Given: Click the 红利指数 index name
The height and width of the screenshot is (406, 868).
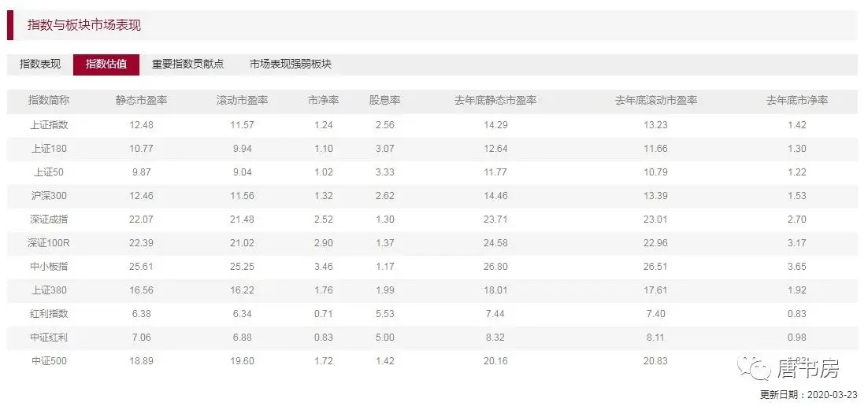Looking at the screenshot, I should tap(49, 314).
